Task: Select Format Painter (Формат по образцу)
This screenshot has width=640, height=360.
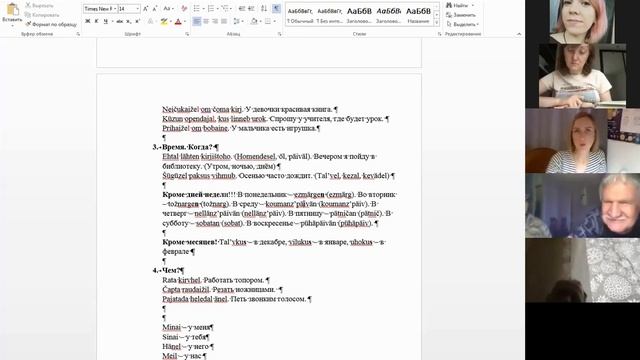Action: 51,24
